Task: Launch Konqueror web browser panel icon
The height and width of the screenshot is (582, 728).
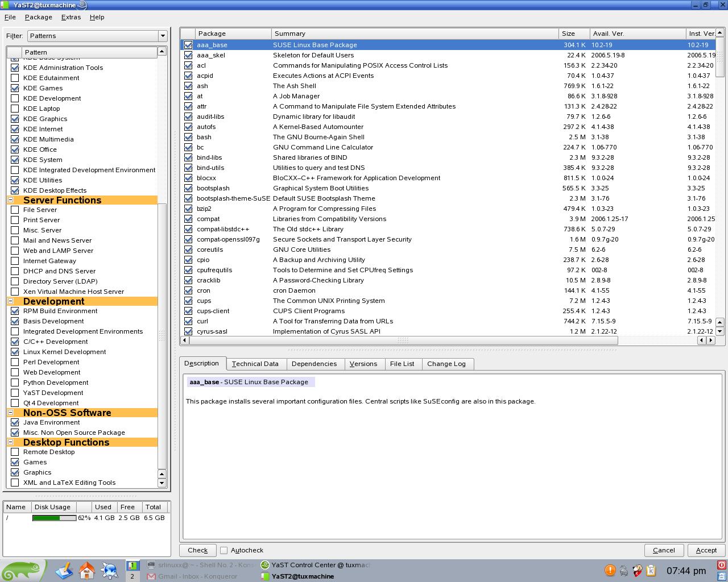Action: (109, 571)
